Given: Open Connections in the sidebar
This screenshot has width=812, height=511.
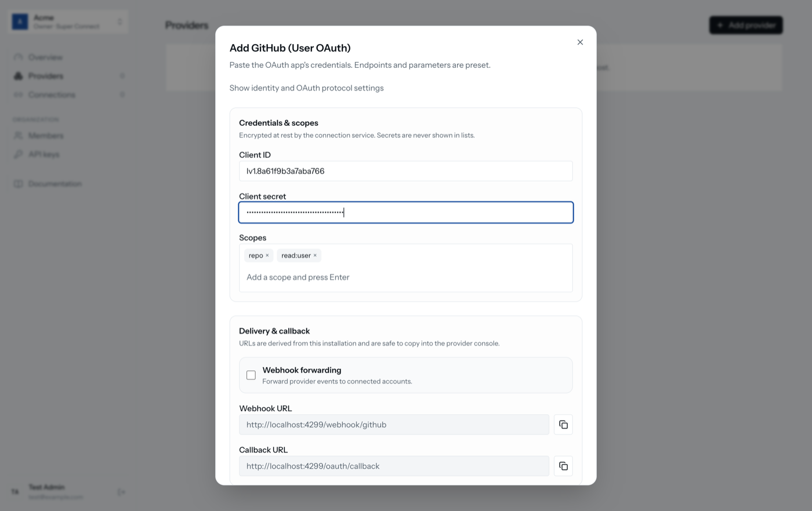Looking at the screenshot, I should click(x=68, y=95).
